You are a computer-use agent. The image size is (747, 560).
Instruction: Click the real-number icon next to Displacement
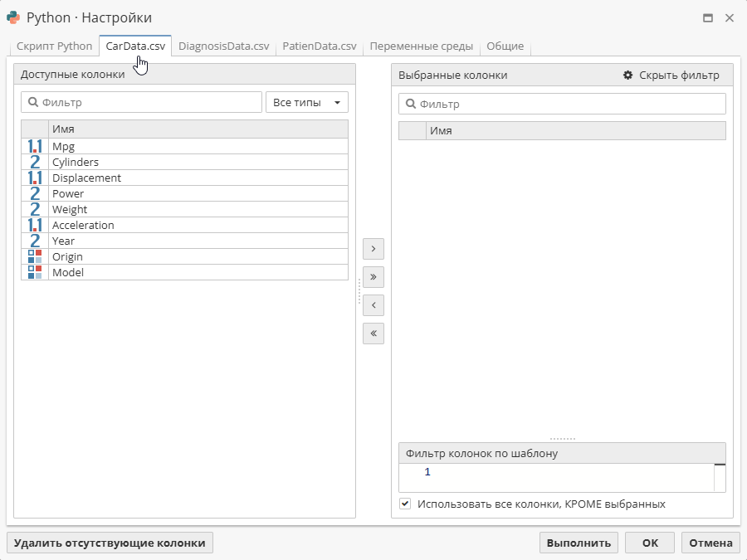(34, 178)
